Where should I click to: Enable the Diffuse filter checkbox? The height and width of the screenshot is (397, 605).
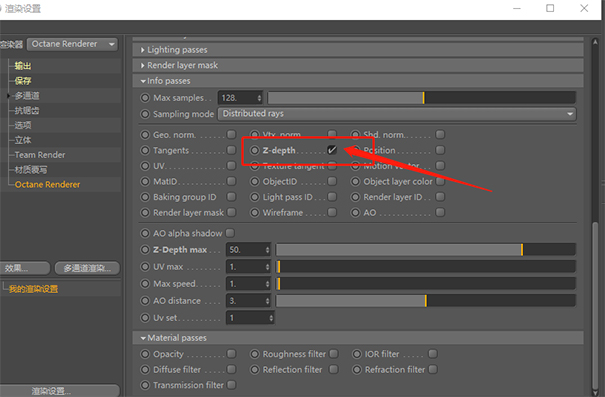click(232, 370)
